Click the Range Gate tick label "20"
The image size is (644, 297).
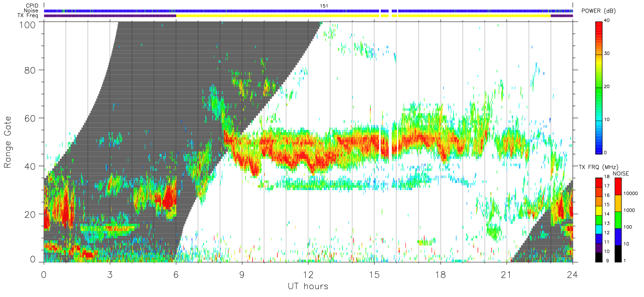(x=30, y=214)
